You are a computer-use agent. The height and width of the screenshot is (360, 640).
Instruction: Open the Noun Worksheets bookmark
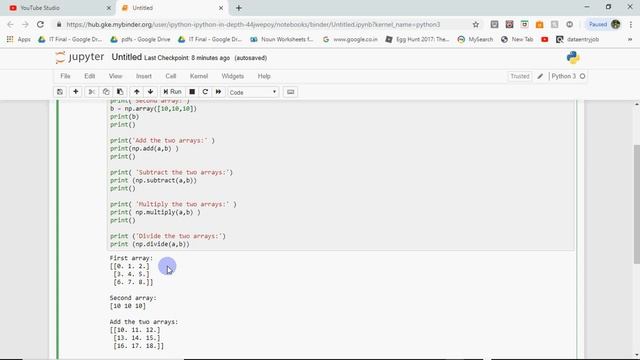[x=282, y=40]
